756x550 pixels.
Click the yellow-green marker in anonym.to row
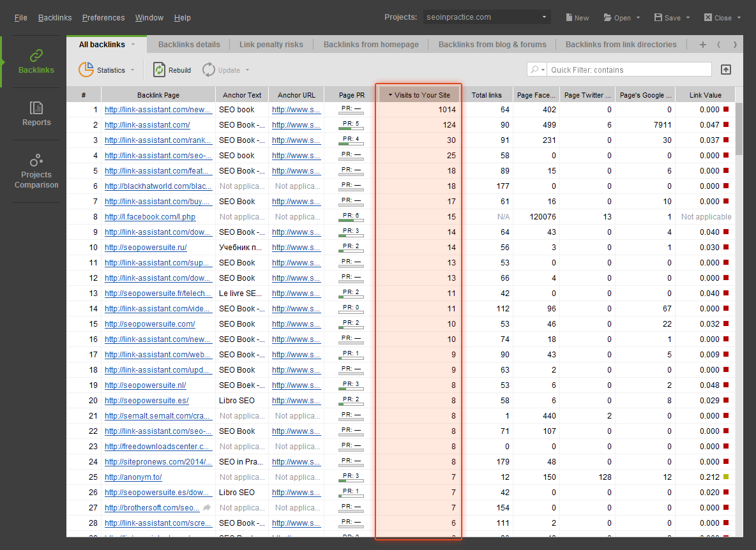point(726,477)
